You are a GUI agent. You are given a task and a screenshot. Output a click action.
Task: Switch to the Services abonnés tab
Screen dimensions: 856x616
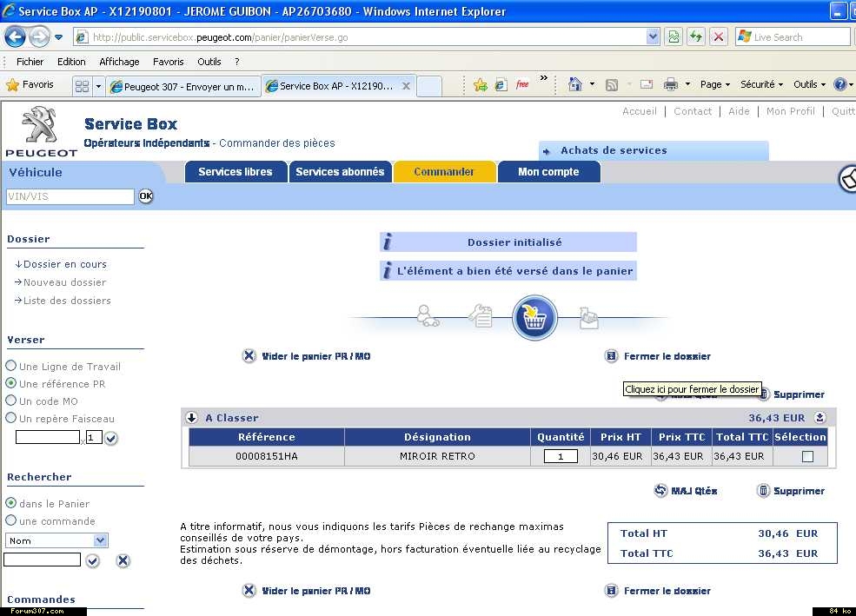(x=340, y=172)
